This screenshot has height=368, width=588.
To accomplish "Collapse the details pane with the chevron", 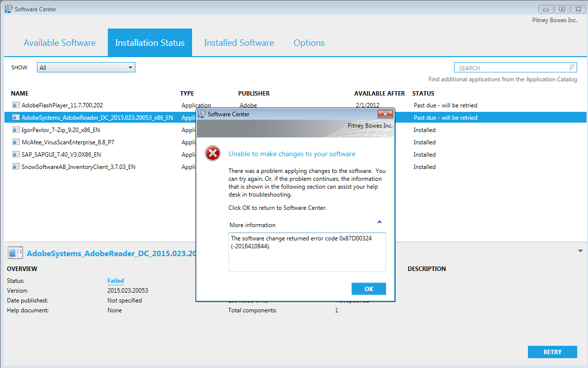I will pos(580,251).
